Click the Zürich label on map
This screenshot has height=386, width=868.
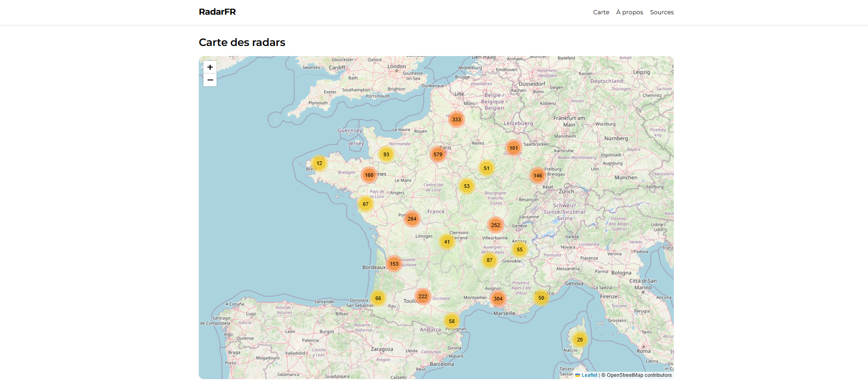[x=566, y=191]
